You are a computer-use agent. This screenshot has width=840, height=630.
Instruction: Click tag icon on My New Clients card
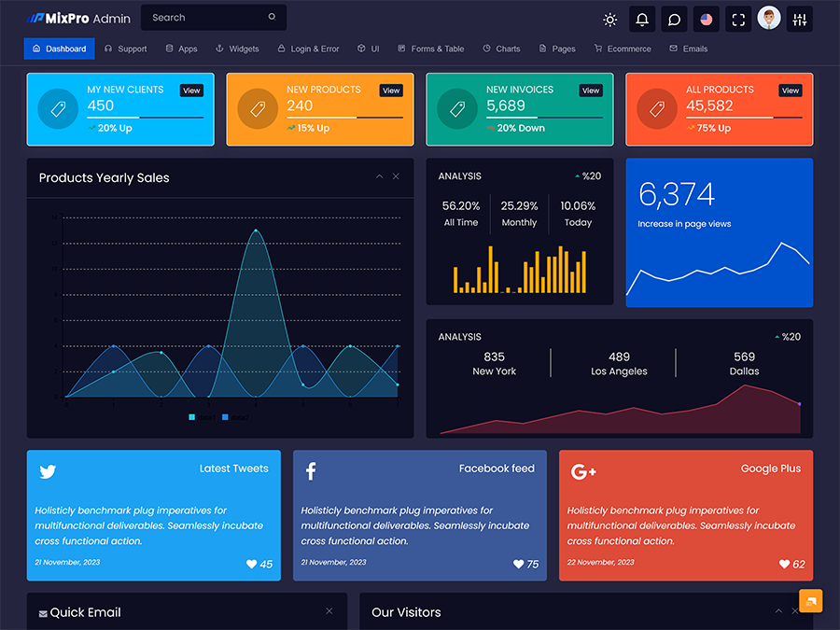pos(58,109)
